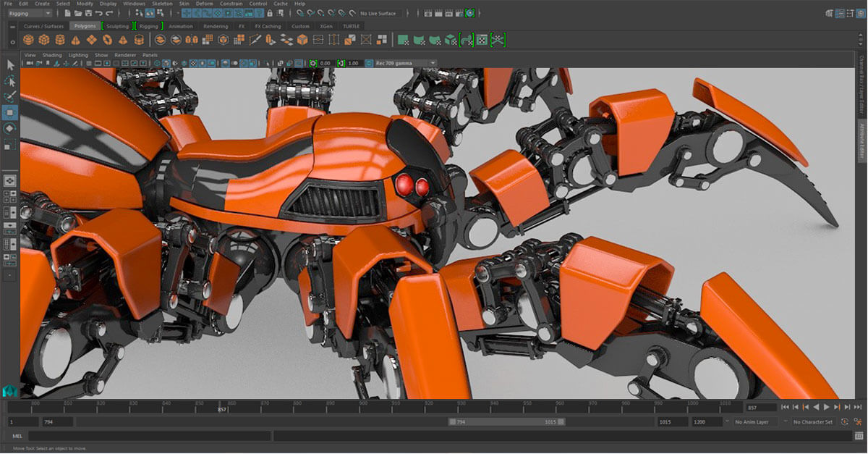Select the arrow Select tool in toolbox

tap(10, 65)
